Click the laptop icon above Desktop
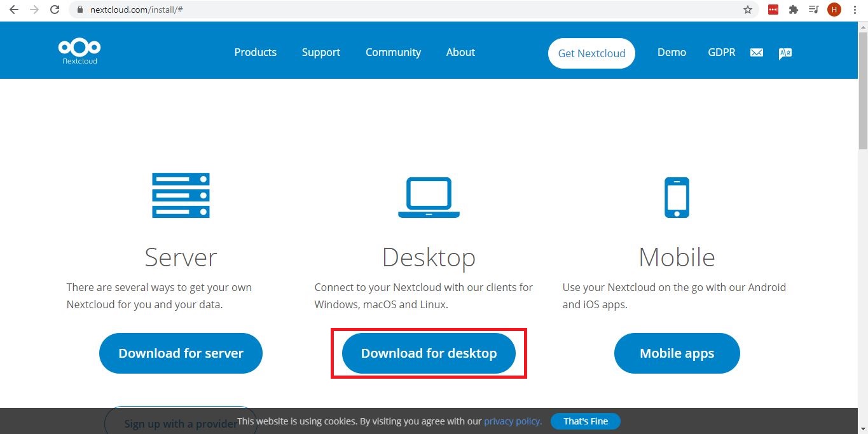868x434 pixels. tap(428, 196)
